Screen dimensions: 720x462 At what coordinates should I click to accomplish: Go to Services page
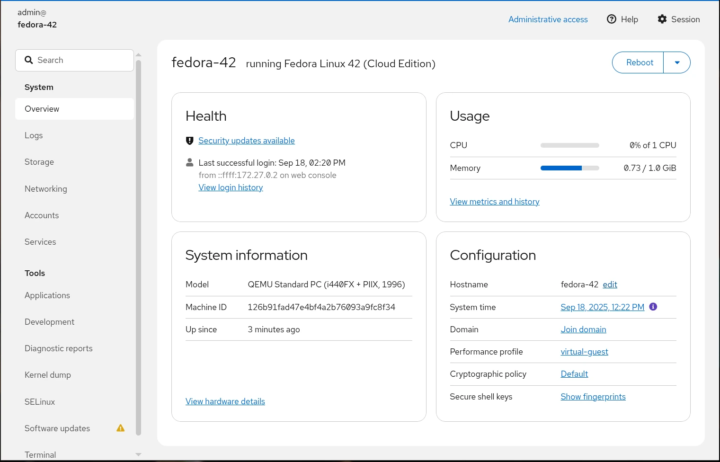(x=74, y=242)
